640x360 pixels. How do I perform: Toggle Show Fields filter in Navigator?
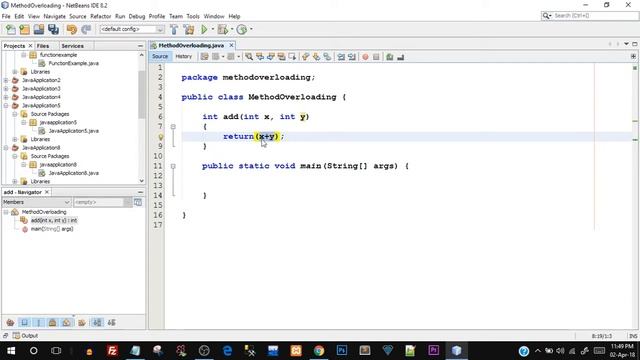click(x=24, y=322)
